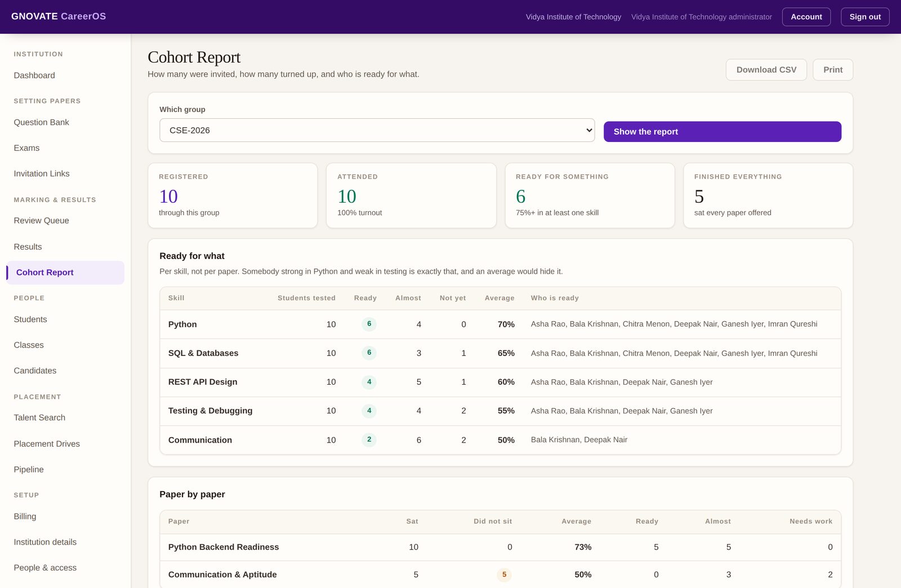Select the SQL & Databases skill name

pyautogui.click(x=203, y=353)
